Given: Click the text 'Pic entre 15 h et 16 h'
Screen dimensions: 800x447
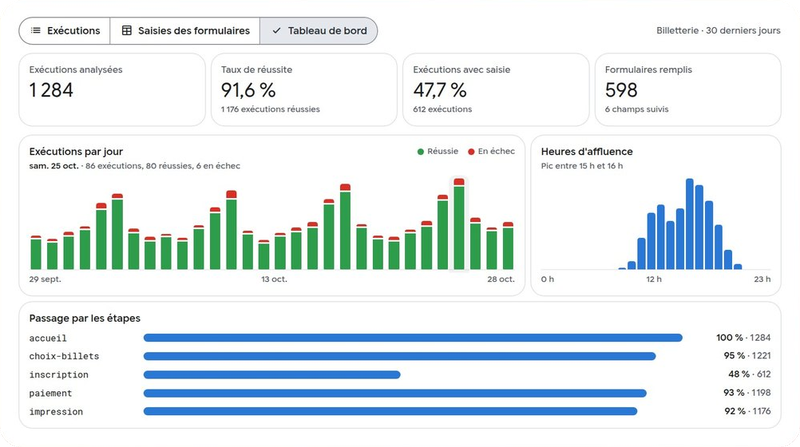Looking at the screenshot, I should 582,166.
